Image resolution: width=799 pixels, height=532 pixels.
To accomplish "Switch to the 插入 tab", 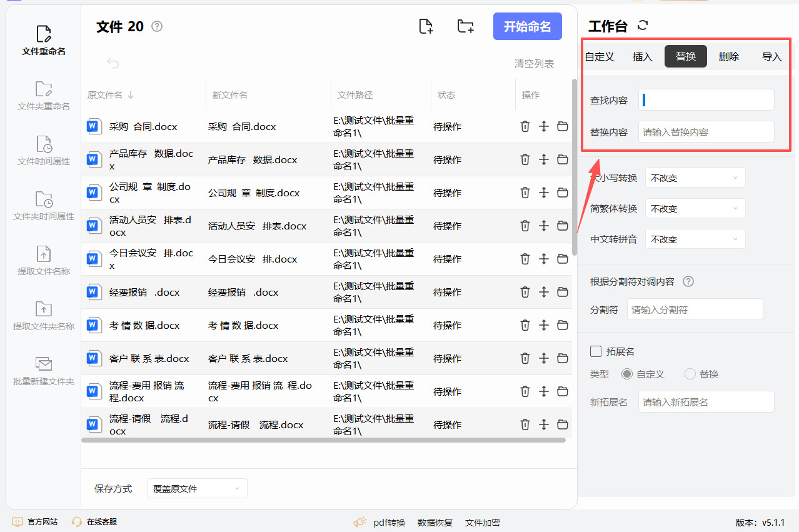I will (x=642, y=57).
